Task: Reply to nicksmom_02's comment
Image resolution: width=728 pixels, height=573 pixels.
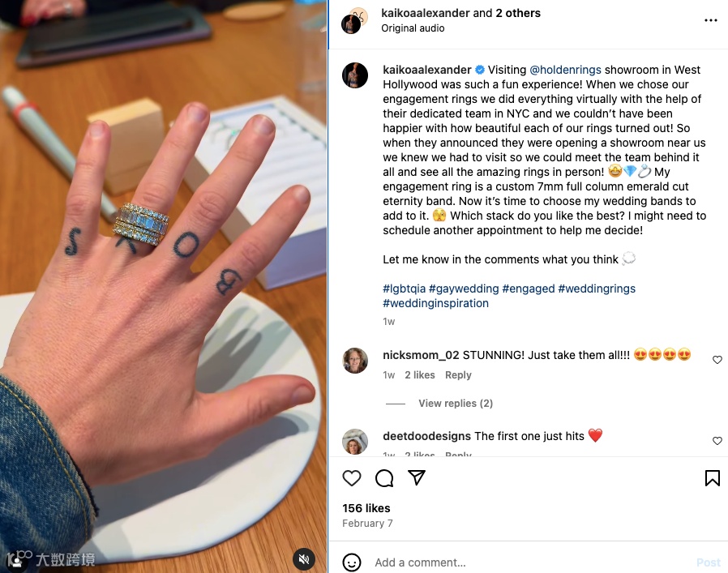Action: click(458, 374)
